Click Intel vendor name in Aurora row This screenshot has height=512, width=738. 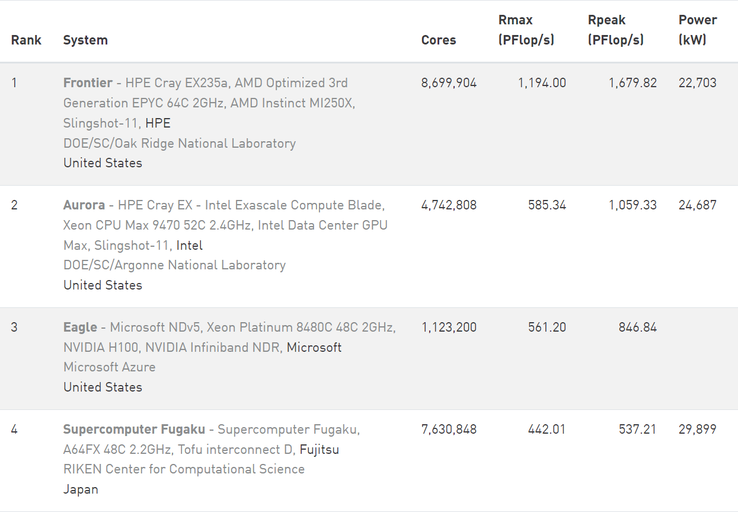tap(189, 246)
